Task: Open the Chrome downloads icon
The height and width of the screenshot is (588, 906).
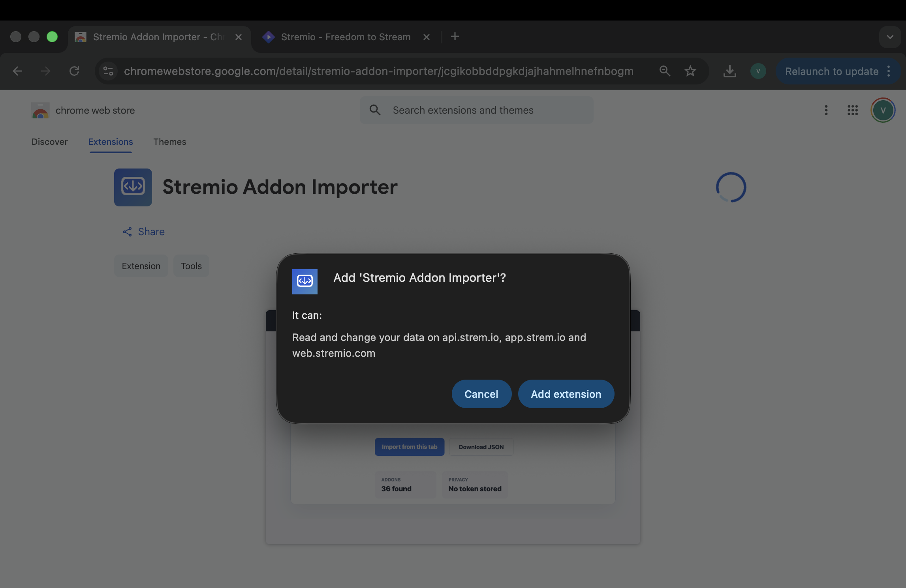Action: click(729, 71)
